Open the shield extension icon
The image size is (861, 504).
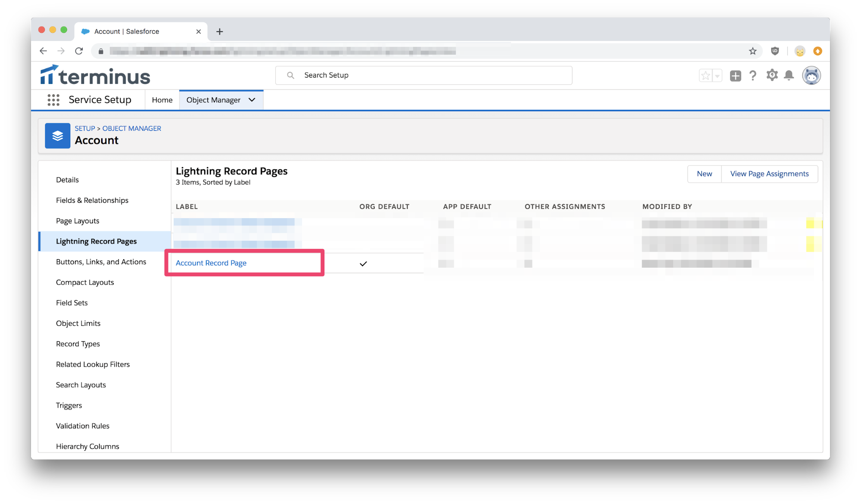(x=775, y=51)
